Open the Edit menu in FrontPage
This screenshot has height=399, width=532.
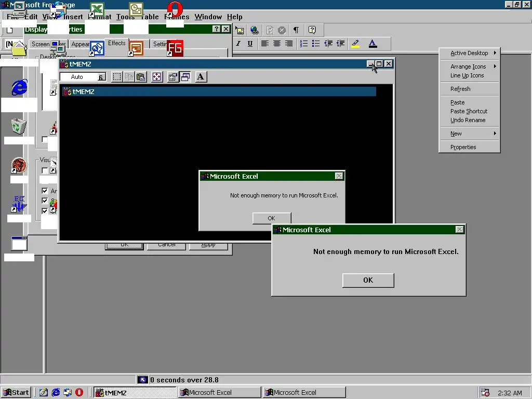[31, 17]
